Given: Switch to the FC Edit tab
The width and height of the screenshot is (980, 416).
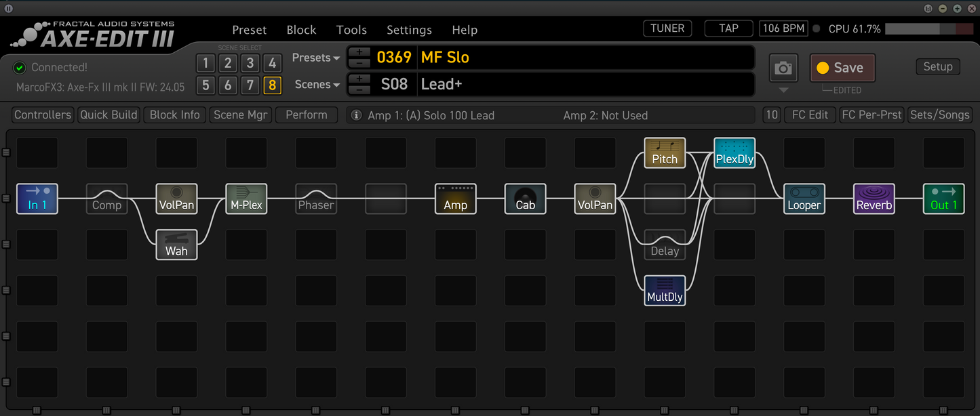Looking at the screenshot, I should [809, 115].
